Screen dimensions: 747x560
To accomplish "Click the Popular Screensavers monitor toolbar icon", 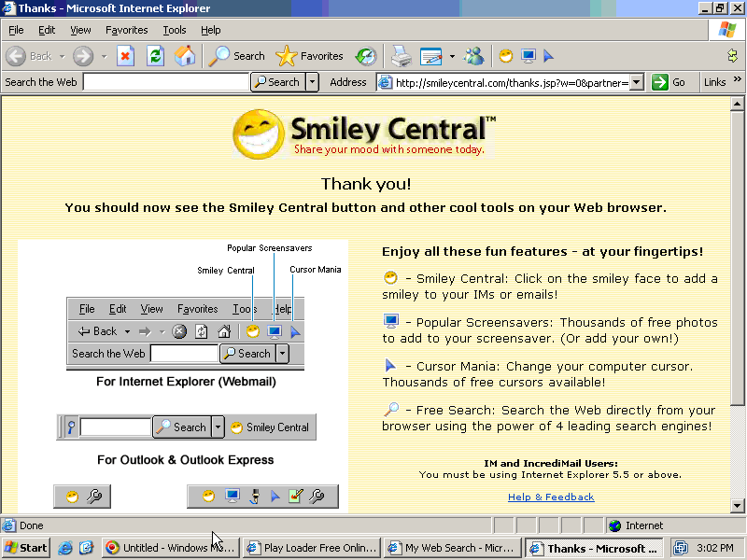I will (529, 56).
